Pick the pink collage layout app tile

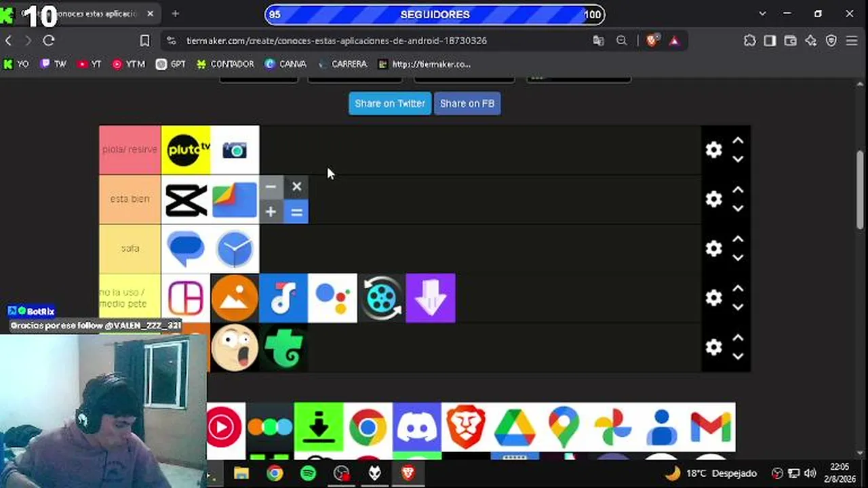[x=186, y=298]
